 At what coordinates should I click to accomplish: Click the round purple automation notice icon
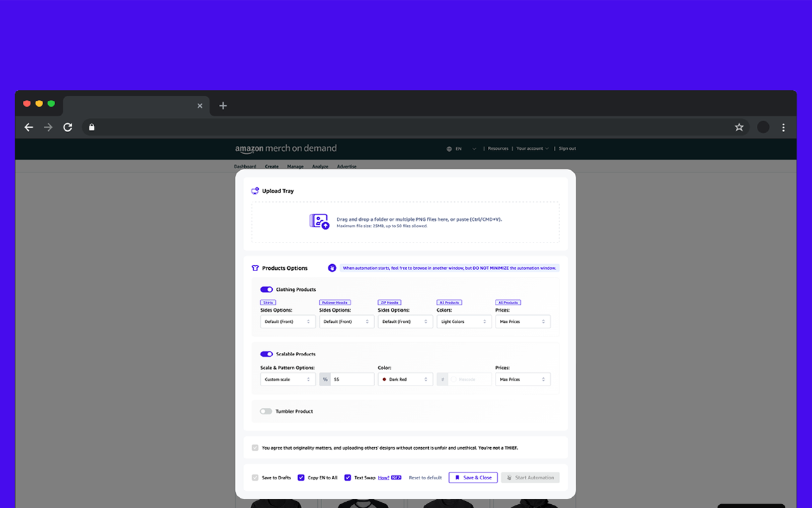coord(332,268)
